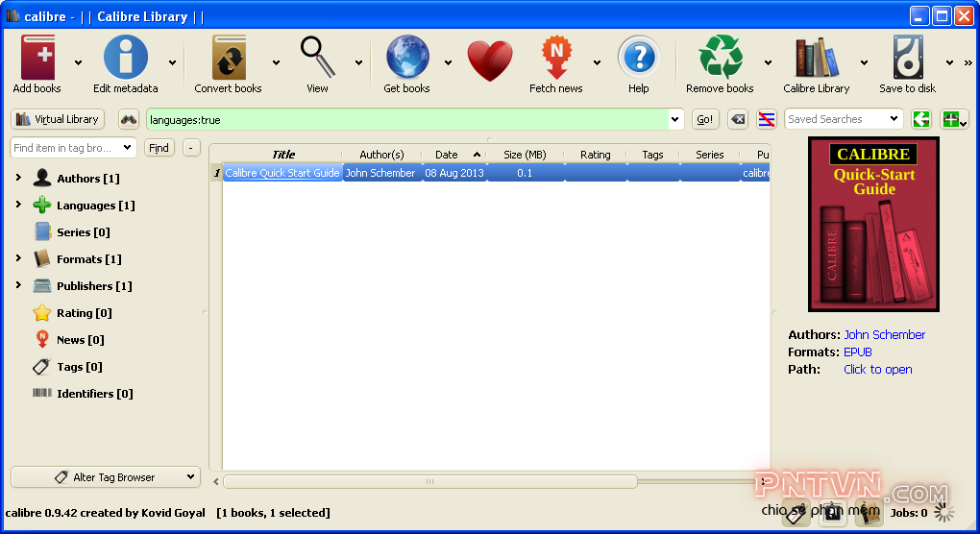The width and height of the screenshot is (980, 534).
Task: Toggle search highlight flag icon
Action: pyautogui.click(x=767, y=119)
